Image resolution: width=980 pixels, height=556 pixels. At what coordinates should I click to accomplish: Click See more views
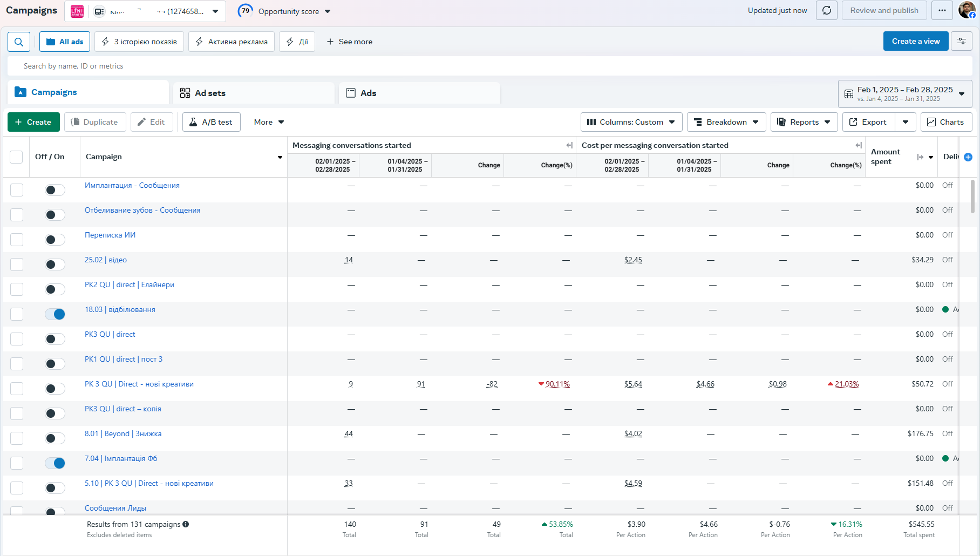pyautogui.click(x=350, y=42)
